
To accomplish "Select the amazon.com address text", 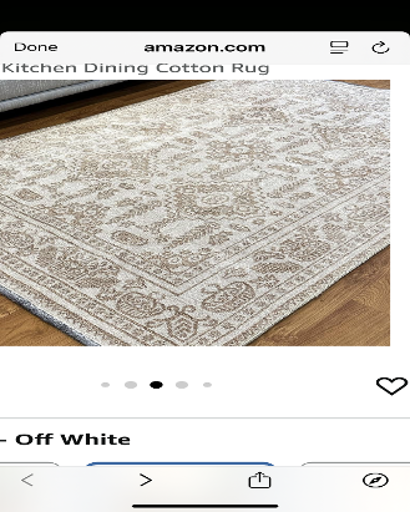I will [205, 47].
